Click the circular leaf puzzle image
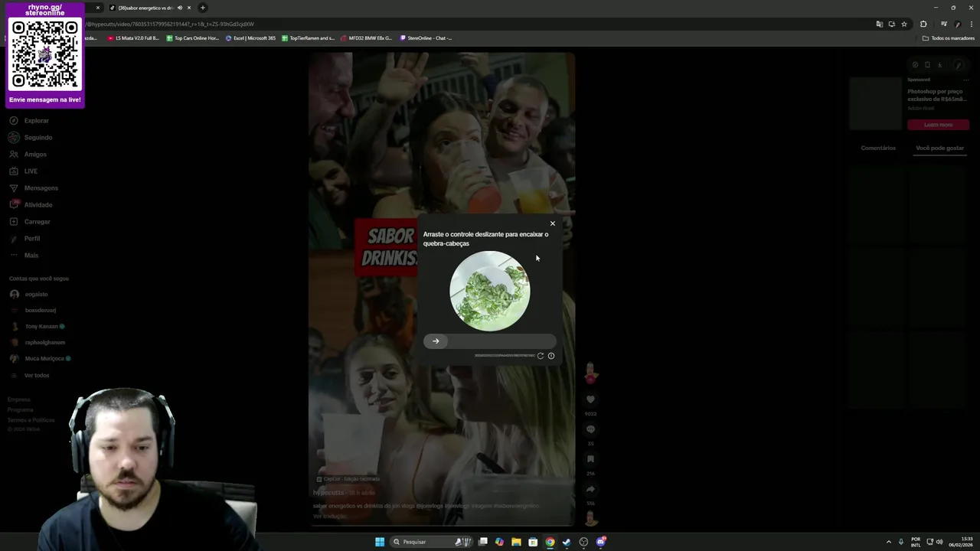The width and height of the screenshot is (980, 551). 490,291
